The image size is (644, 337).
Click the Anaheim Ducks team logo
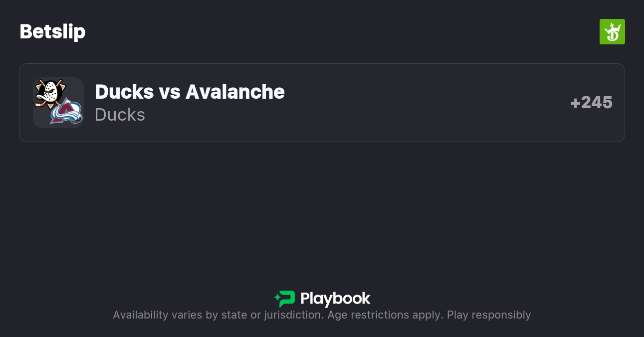point(49,93)
